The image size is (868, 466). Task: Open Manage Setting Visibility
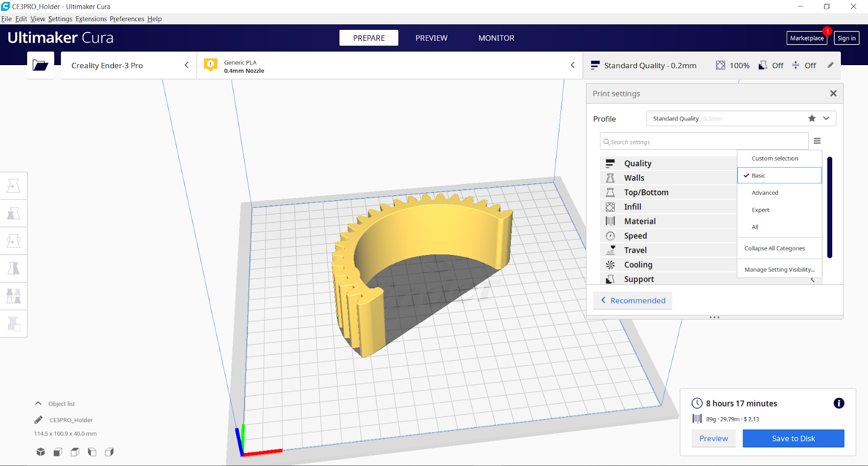[x=780, y=270]
